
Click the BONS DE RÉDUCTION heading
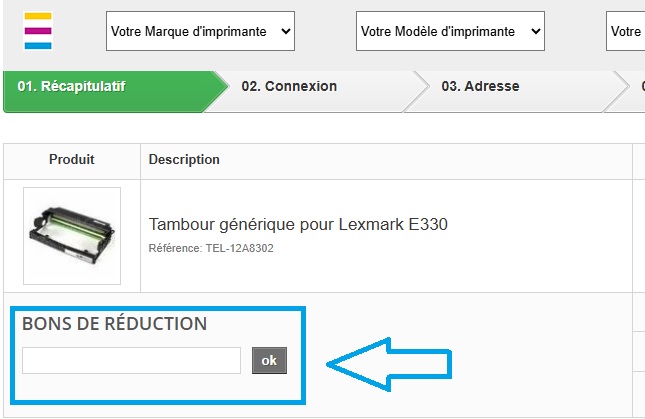pyautogui.click(x=114, y=324)
